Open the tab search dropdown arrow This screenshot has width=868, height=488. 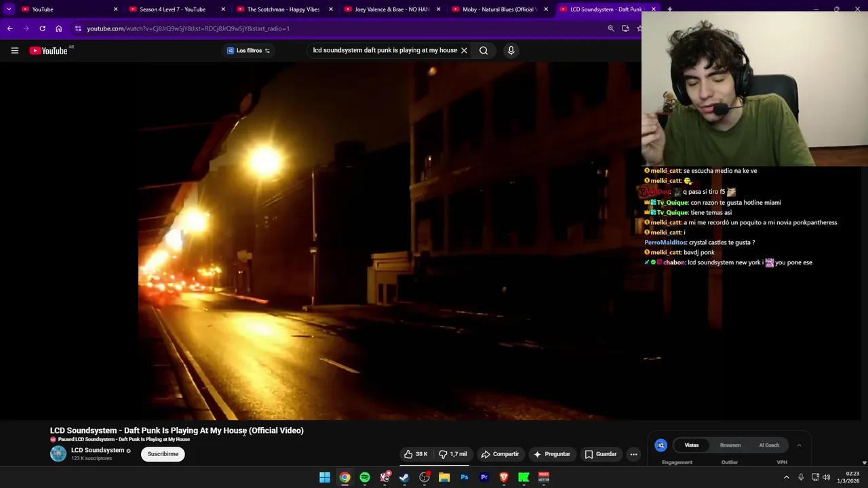point(9,9)
